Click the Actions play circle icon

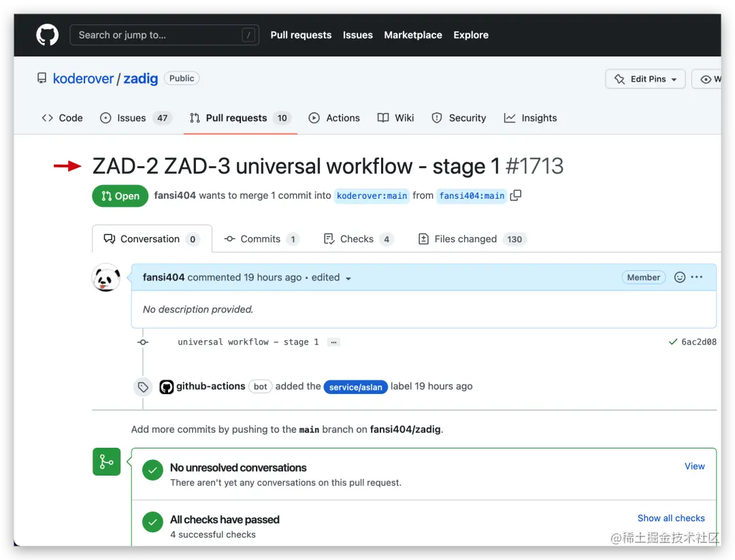click(x=314, y=118)
